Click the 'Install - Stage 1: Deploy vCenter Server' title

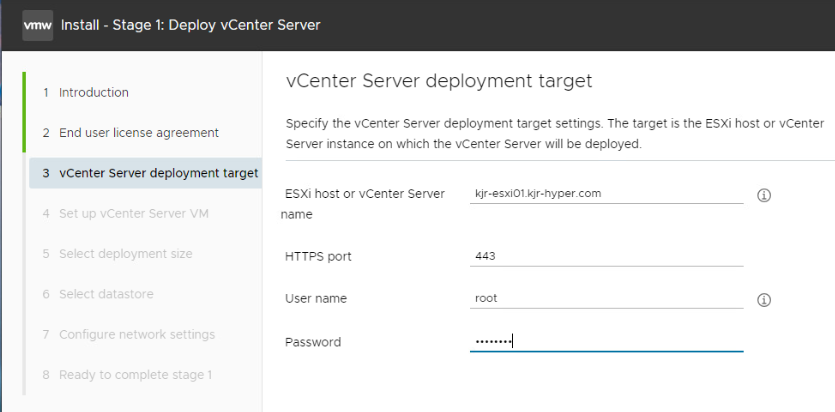191,25
